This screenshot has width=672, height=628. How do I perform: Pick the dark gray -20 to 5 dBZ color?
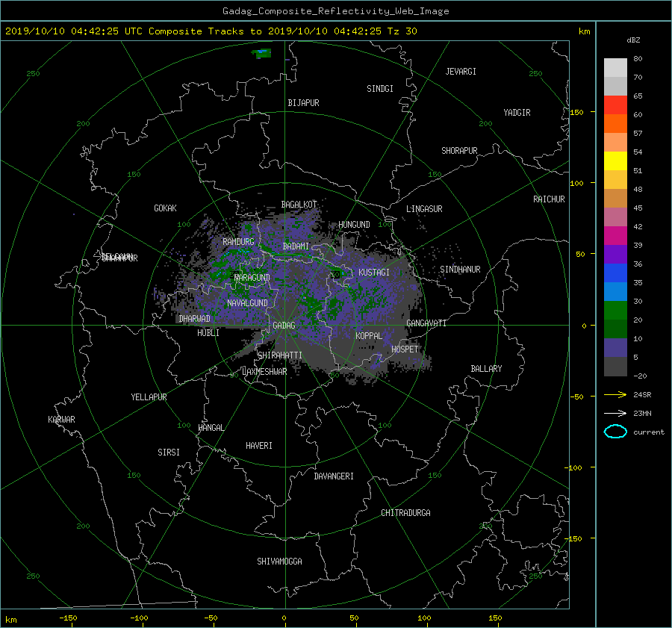(615, 367)
